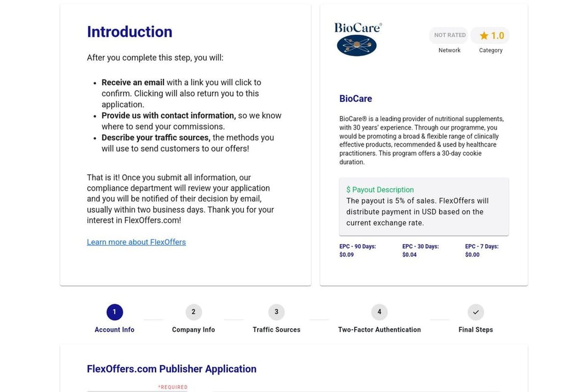Click the 'After you complete this step' text

pos(155,58)
